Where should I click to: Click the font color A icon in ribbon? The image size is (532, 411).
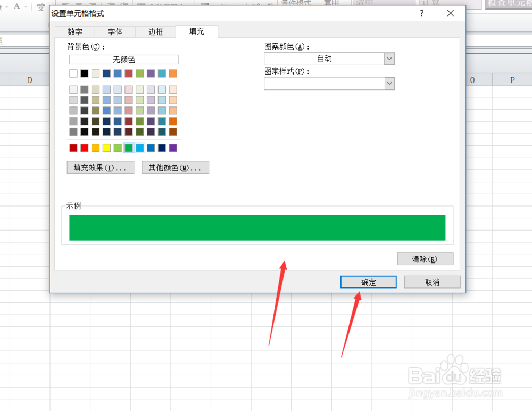(17, 6)
